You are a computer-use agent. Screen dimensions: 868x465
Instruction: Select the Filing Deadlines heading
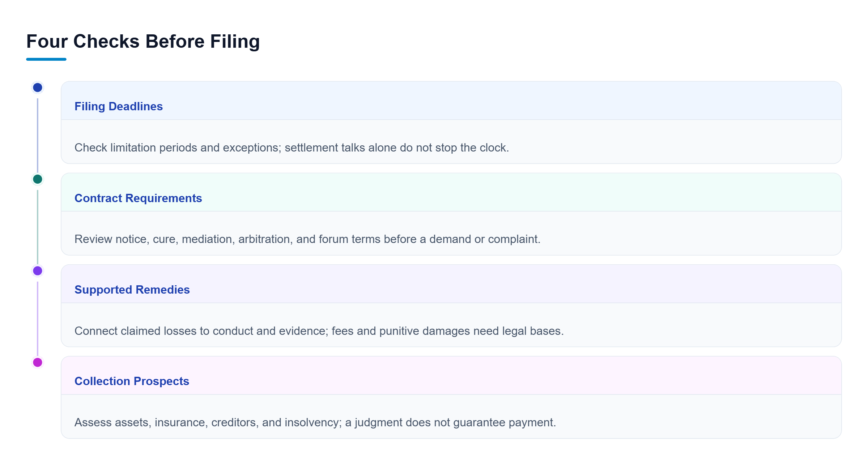click(x=119, y=106)
